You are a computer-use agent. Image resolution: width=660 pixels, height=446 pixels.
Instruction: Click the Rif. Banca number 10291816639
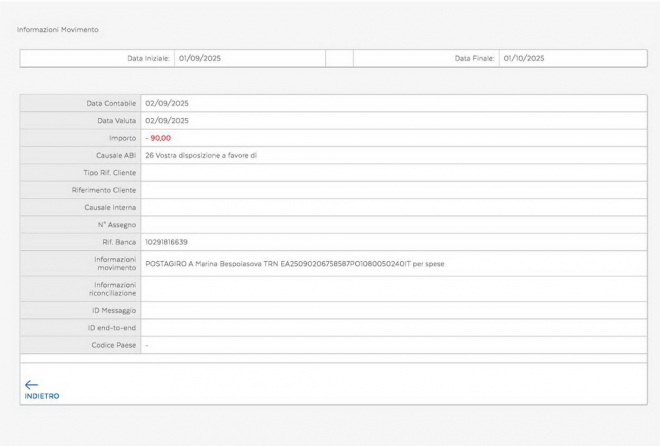(x=166, y=242)
